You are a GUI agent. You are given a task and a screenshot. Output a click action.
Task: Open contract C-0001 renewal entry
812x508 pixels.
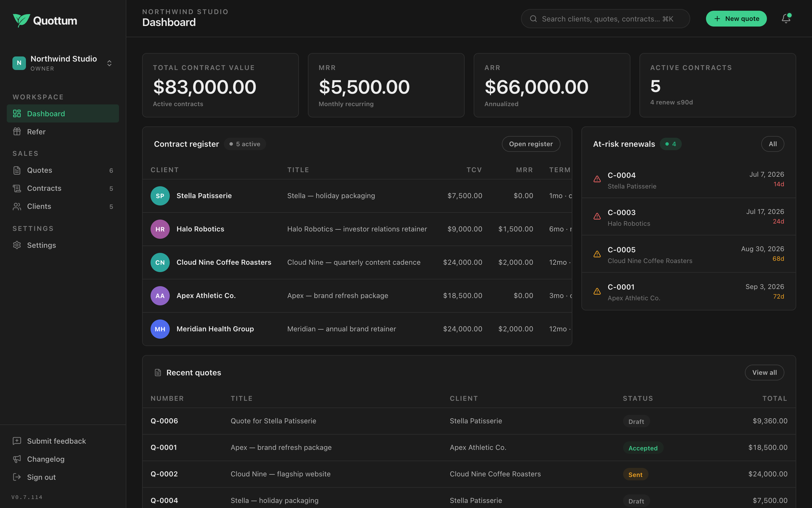pyautogui.click(x=689, y=291)
